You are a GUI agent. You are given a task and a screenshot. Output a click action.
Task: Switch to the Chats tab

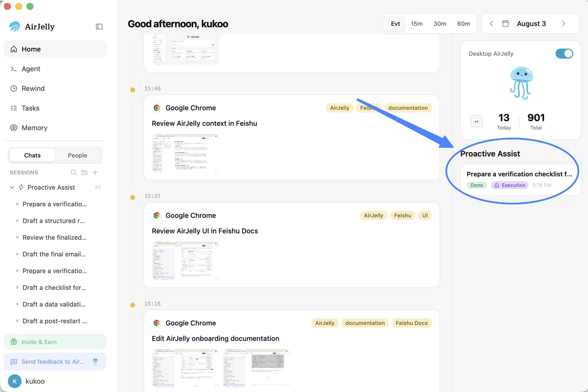click(32, 155)
